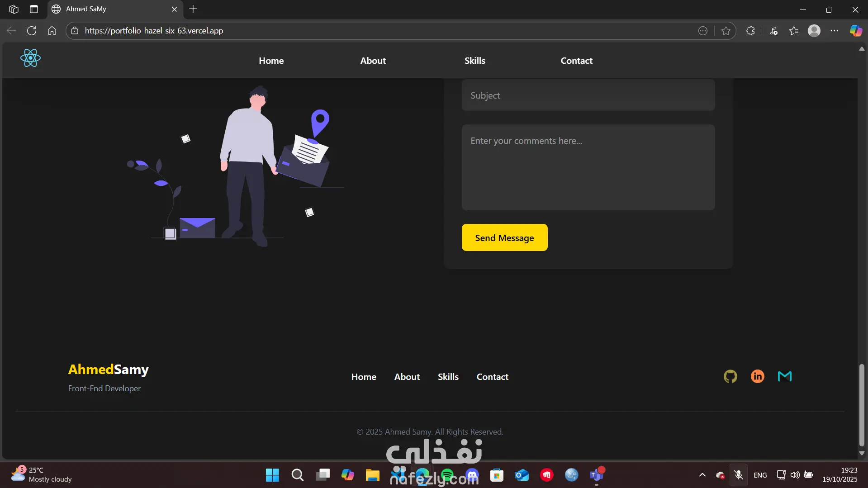The image size is (868, 488).
Task: Click the Front-End Developer footer text
Action: (104, 389)
